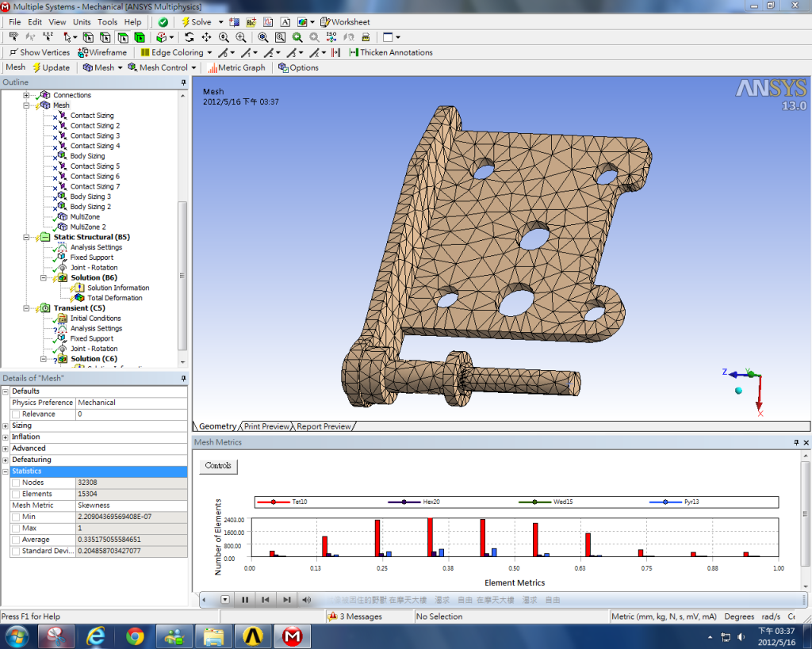This screenshot has height=649, width=812.
Task: Launch Google Chrome from the taskbar
Action: pos(135,636)
